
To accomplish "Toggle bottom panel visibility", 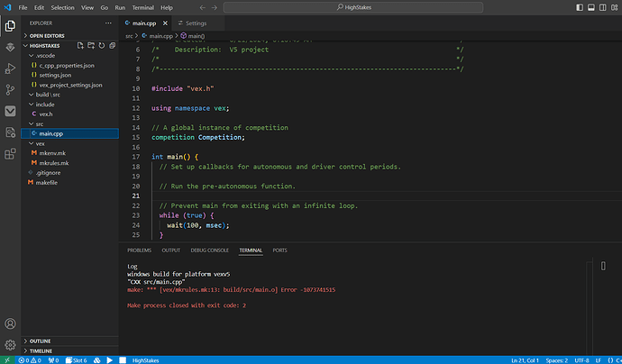I will [591, 7].
